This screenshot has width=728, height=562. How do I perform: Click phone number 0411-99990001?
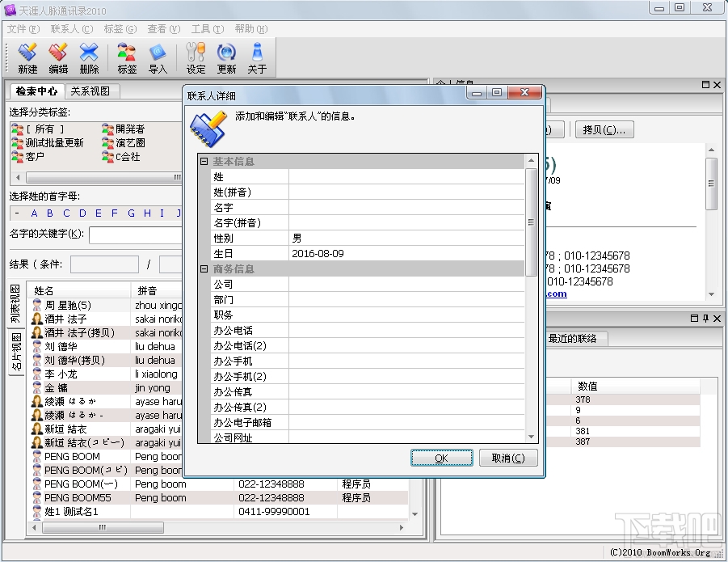click(274, 512)
